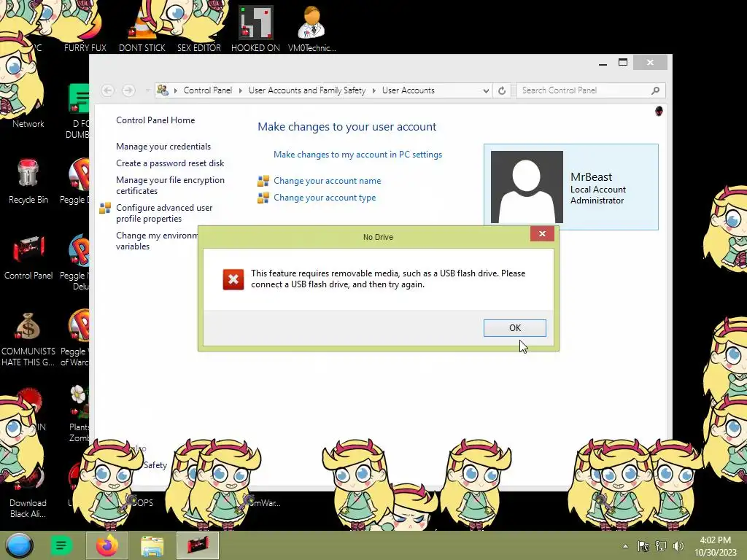This screenshot has width=747, height=560.
Task: Expand the chevron after Control Panel breadcrumb
Action: click(240, 90)
